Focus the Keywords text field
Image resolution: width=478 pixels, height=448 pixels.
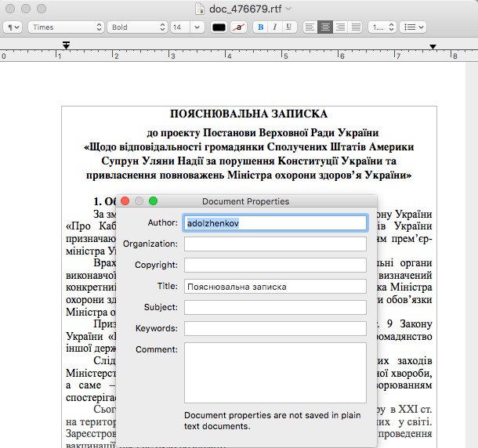(275, 328)
